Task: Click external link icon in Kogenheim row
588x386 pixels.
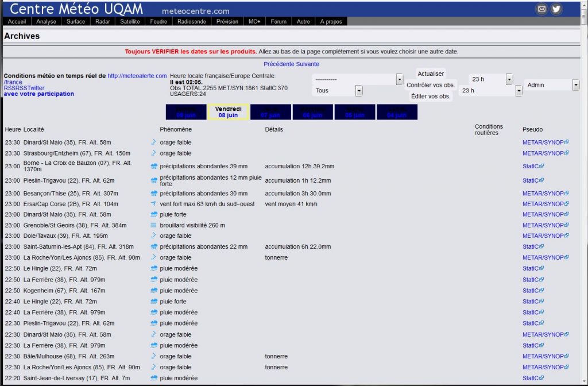Action: (541, 291)
